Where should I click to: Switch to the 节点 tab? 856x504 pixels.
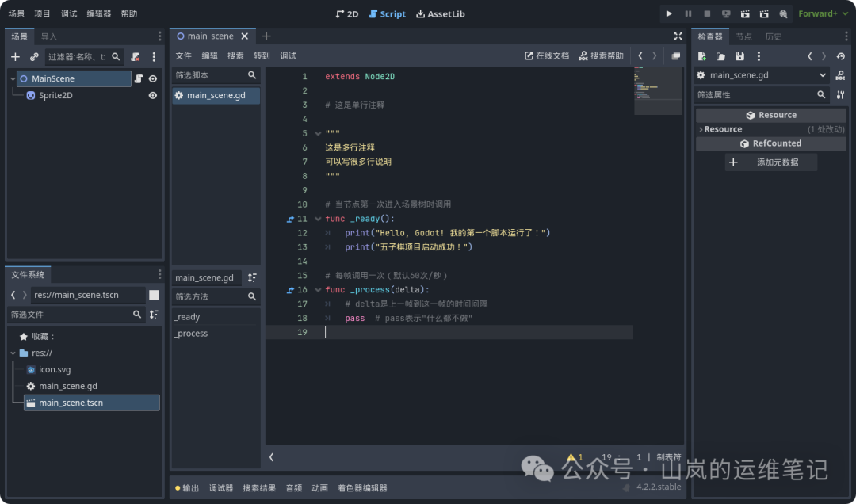743,36
